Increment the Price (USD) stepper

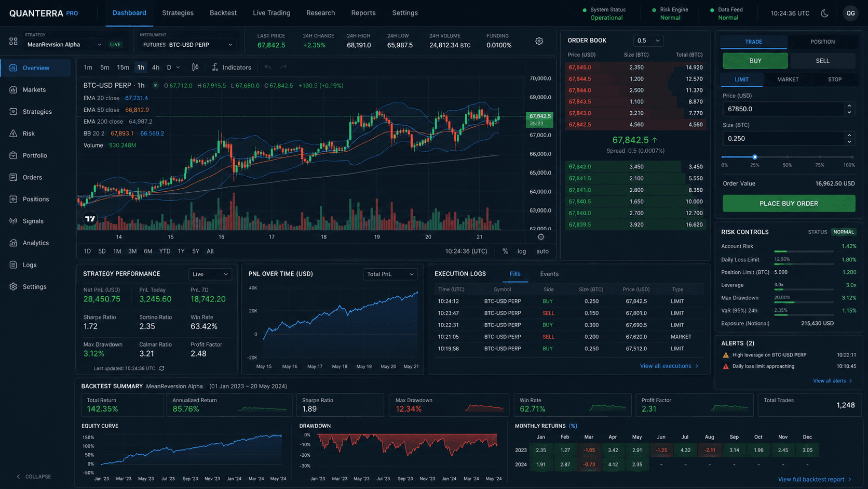849,106
